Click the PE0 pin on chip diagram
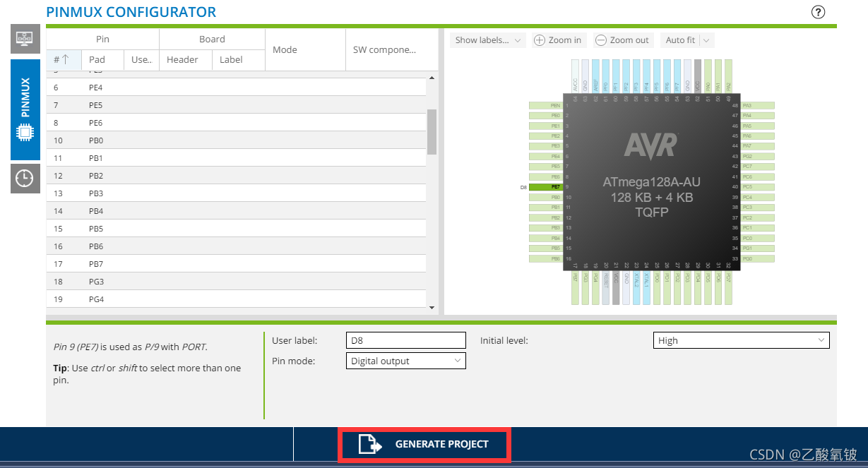 (x=546, y=116)
